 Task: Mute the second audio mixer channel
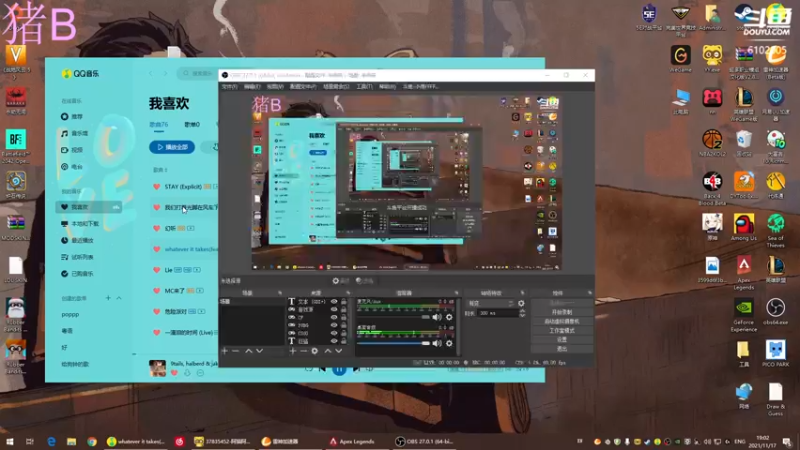[437, 344]
